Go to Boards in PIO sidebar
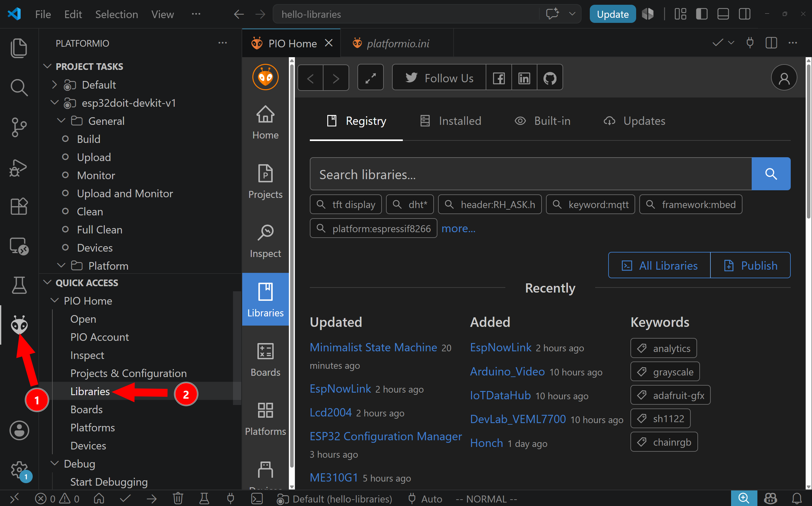The height and width of the screenshot is (506, 812). [x=266, y=360]
